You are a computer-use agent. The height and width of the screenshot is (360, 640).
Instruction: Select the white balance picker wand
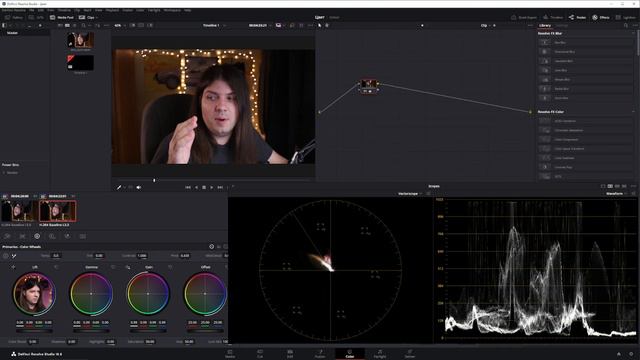14,256
